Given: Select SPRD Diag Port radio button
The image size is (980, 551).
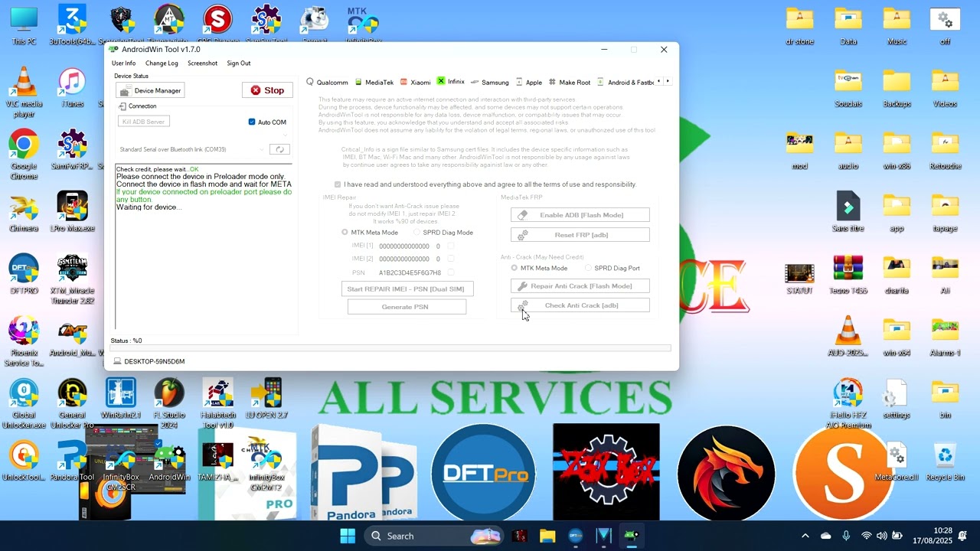Looking at the screenshot, I should [612, 269].
